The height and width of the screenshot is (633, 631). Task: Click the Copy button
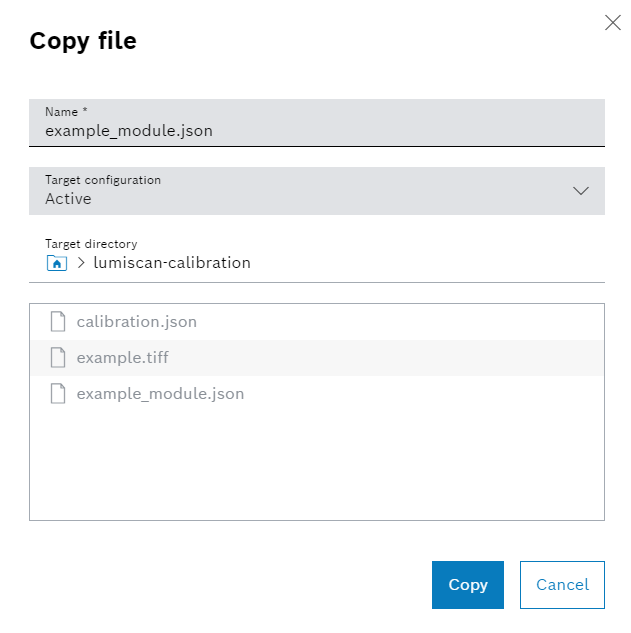point(467,585)
